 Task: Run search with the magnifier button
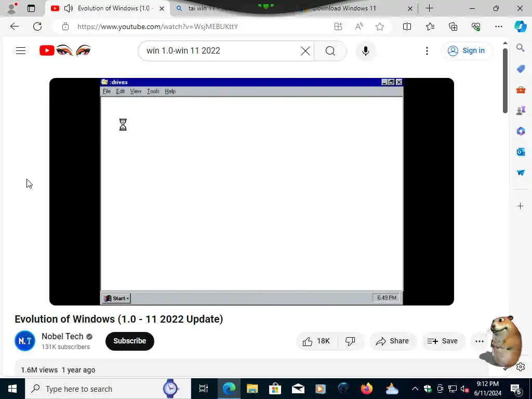330,51
